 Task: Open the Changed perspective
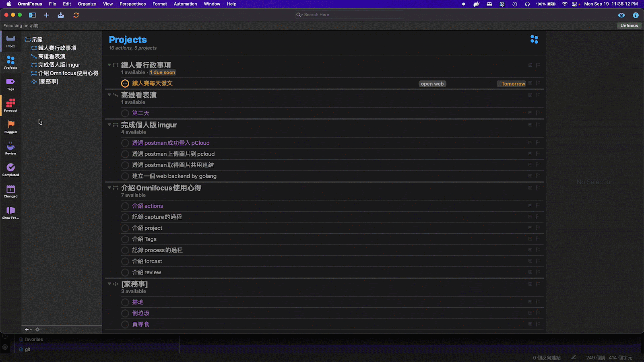(10, 191)
